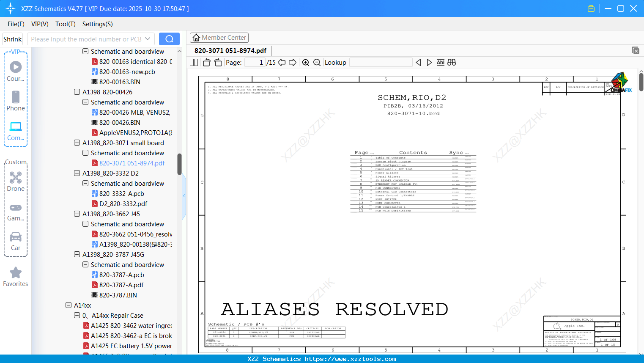Open the Settings(S) menu
The image size is (644, 363).
coord(98,24)
